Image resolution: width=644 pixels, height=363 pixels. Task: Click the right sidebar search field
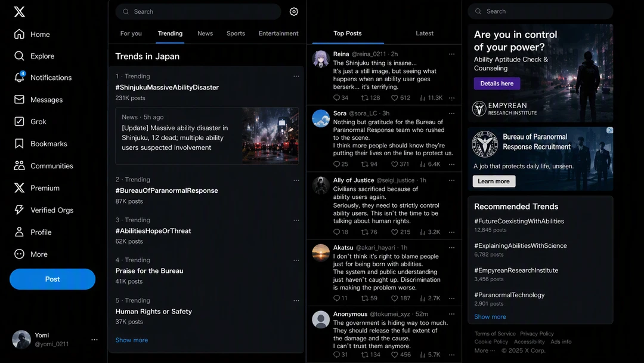(540, 11)
